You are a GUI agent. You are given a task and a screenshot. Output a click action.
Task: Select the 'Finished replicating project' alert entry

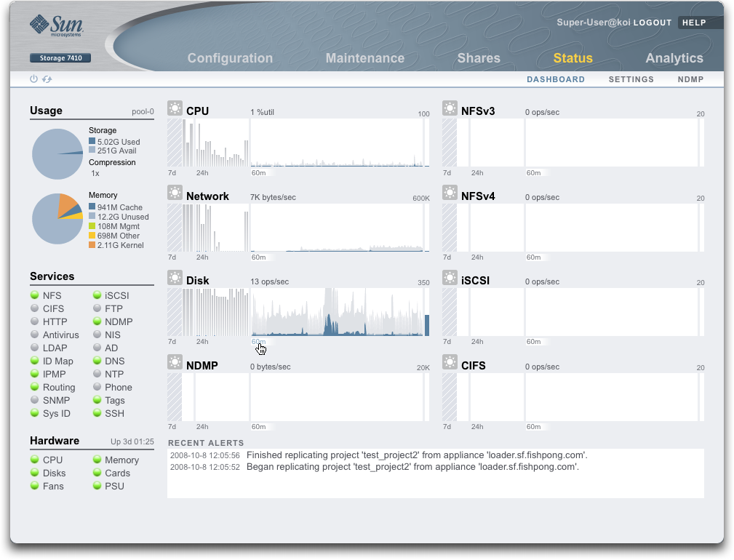pos(417,455)
